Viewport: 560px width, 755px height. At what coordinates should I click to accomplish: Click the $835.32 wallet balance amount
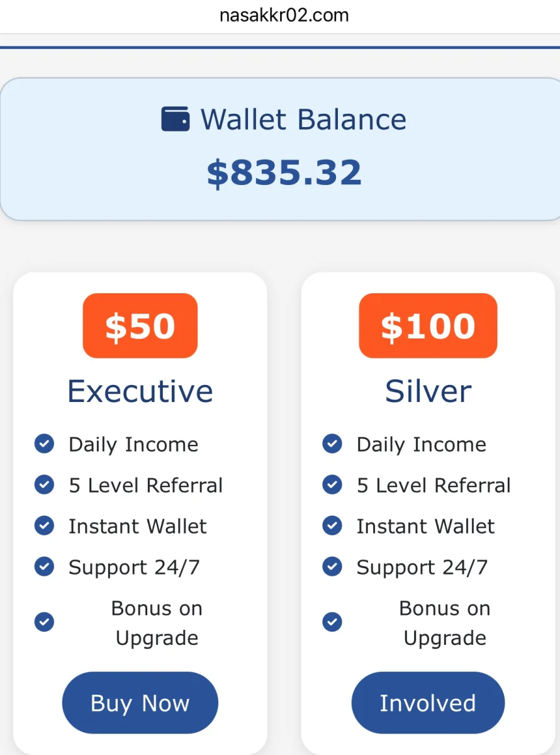(x=284, y=173)
